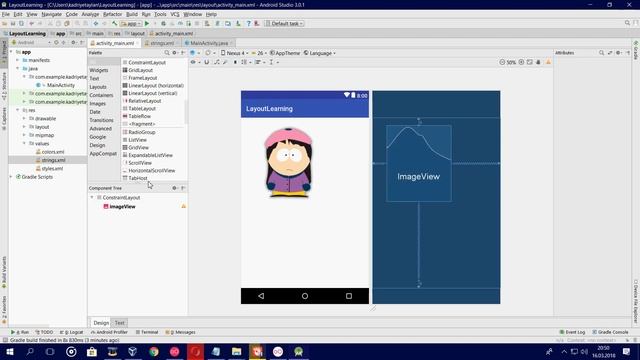This screenshot has height=360, width=640.
Task: Open the Refactor menu
Action: (112, 14)
